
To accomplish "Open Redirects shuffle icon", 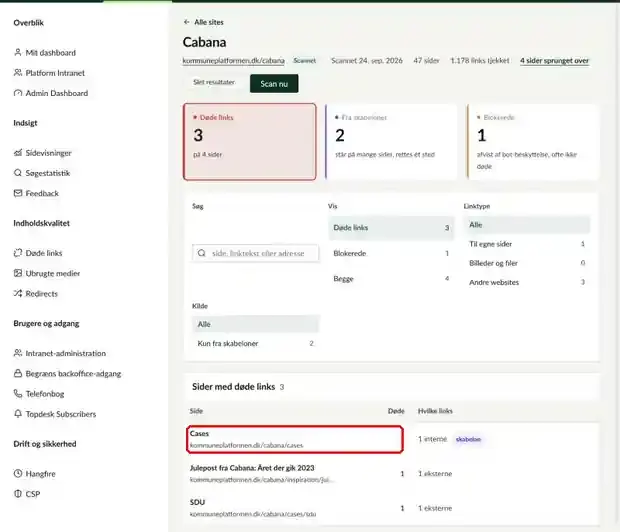I will coord(18,293).
